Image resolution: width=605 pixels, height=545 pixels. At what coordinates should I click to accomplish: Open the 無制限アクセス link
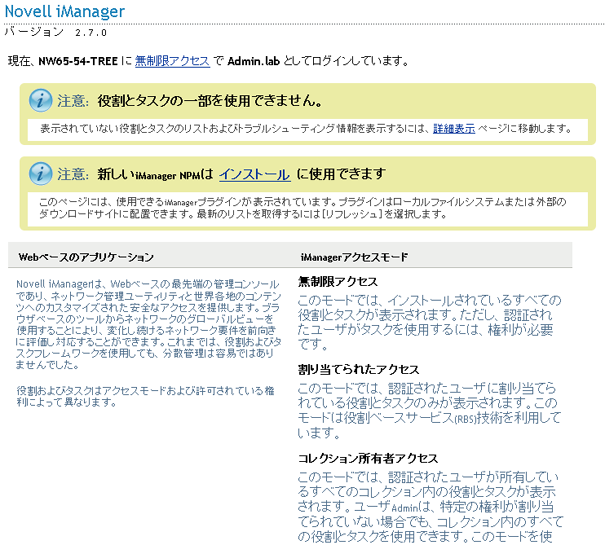172,61
